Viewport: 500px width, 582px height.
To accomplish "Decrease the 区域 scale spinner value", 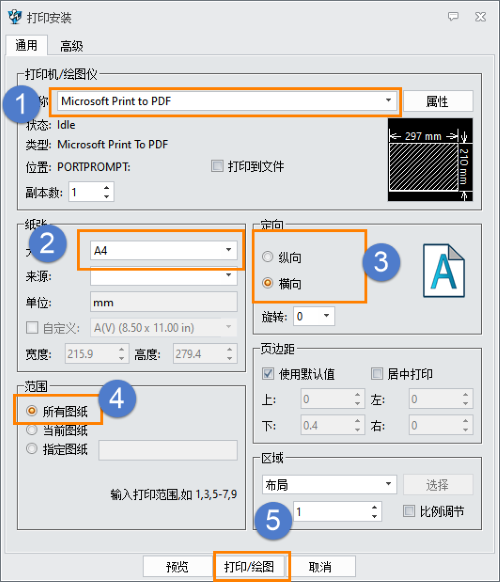I will pos(375,516).
